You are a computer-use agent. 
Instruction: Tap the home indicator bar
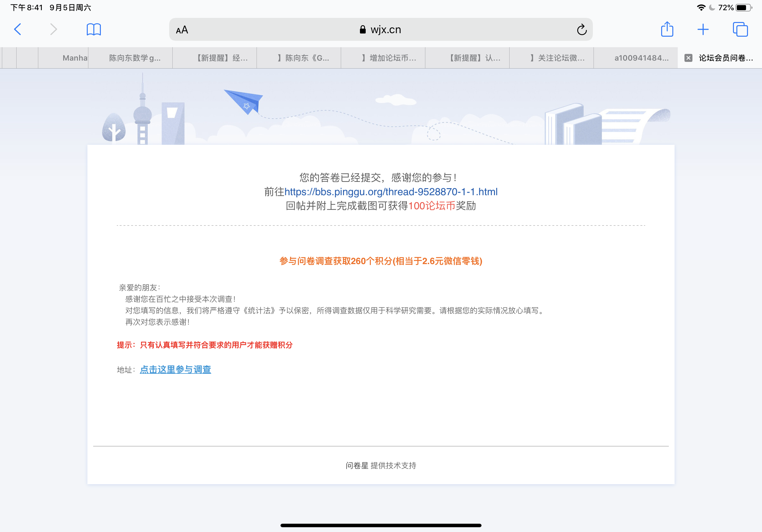tap(381, 525)
